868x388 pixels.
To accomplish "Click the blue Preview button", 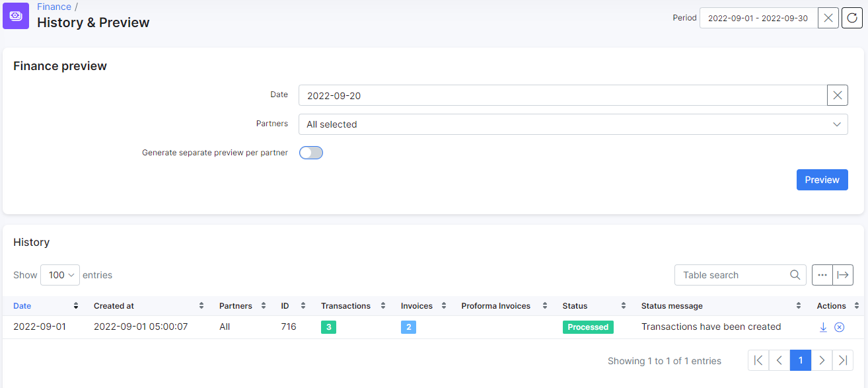I will 822,180.
